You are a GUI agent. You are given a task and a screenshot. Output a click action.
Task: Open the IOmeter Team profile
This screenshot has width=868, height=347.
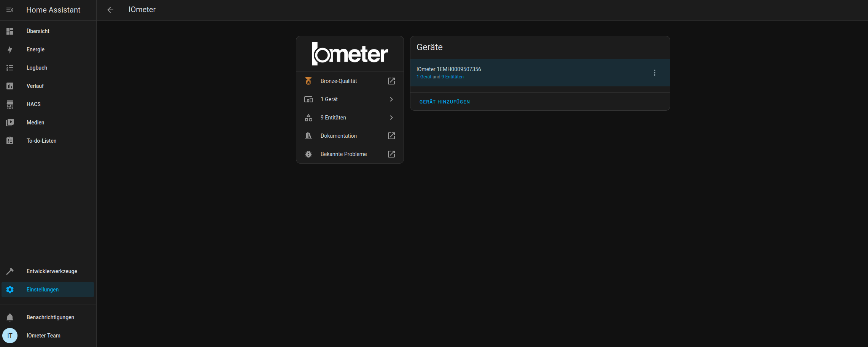coord(48,336)
